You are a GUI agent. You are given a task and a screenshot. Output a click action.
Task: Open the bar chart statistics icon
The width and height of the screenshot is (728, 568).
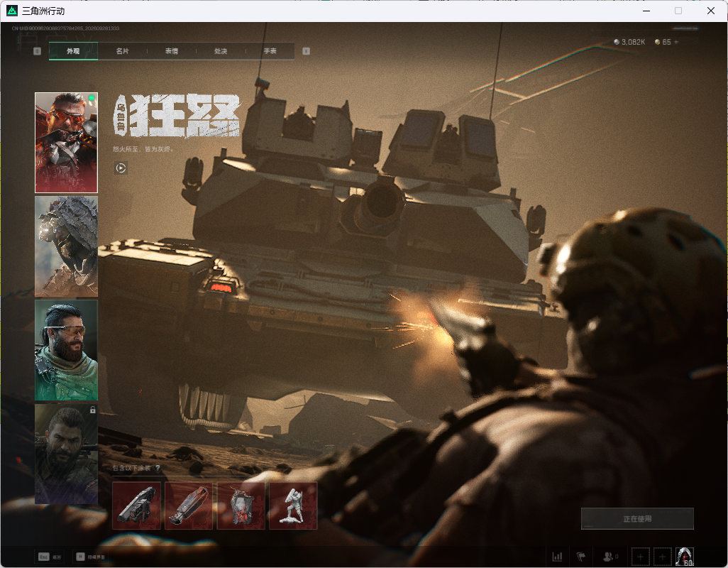pyautogui.click(x=557, y=557)
